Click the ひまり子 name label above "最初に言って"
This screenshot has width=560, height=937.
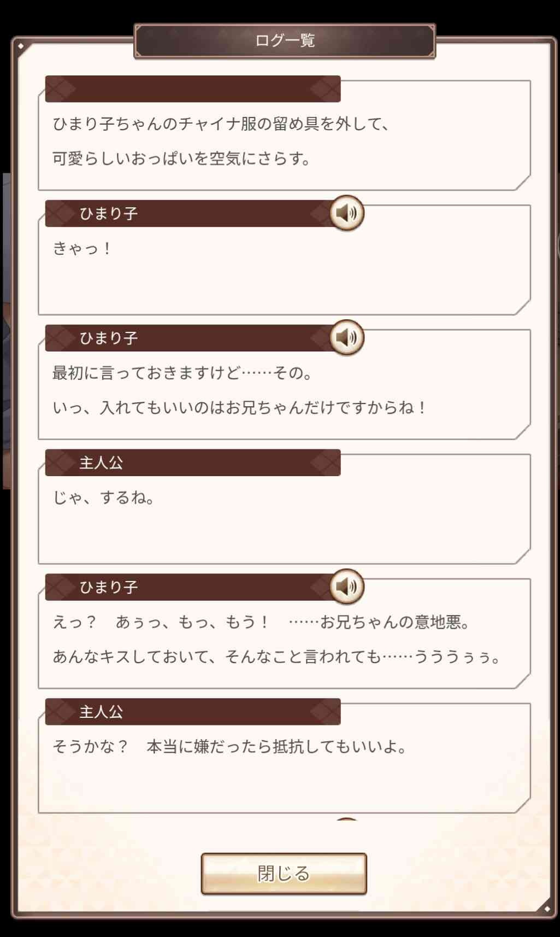109,338
